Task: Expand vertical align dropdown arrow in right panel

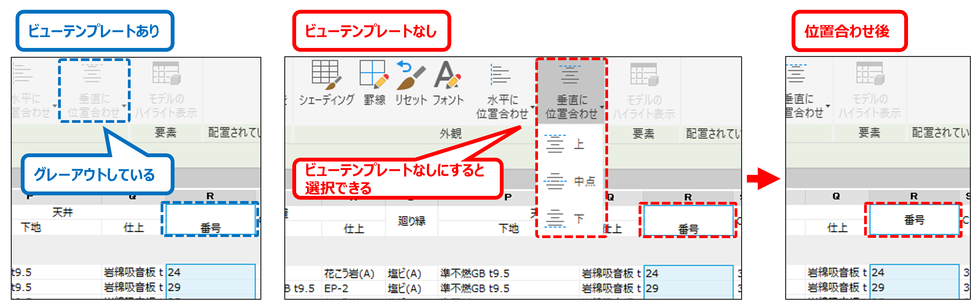Action: 828,106
